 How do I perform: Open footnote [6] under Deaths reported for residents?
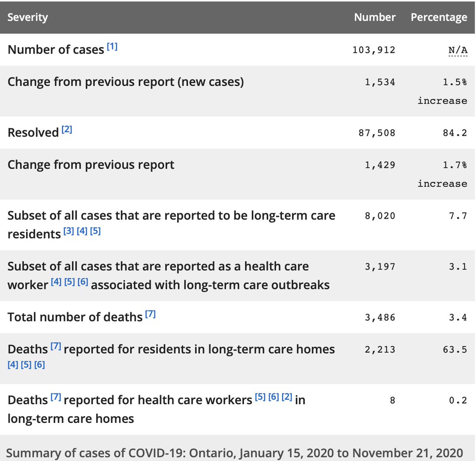point(40,365)
